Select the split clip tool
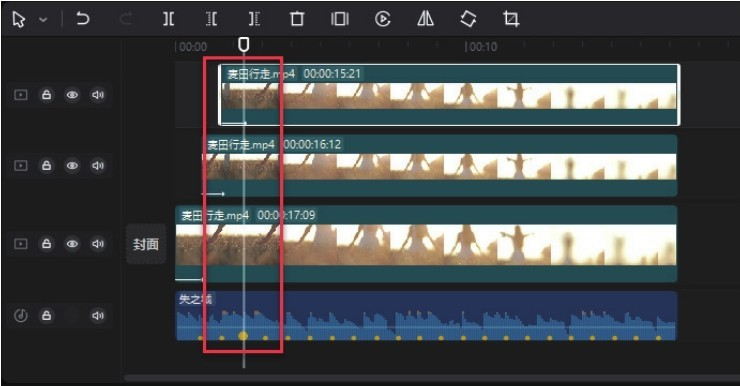The image size is (740, 386). pos(168,19)
